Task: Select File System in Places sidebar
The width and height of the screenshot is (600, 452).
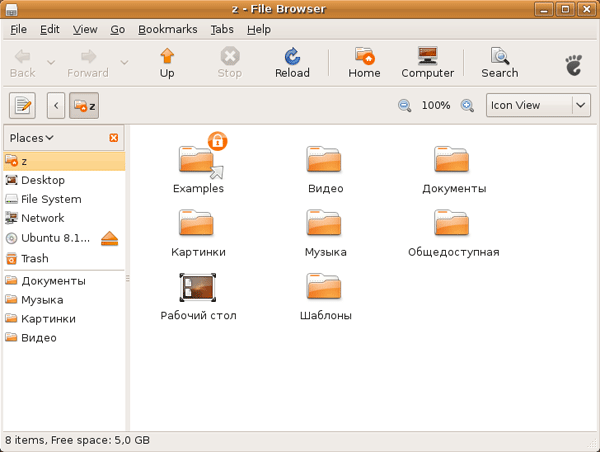Action: click(x=51, y=199)
